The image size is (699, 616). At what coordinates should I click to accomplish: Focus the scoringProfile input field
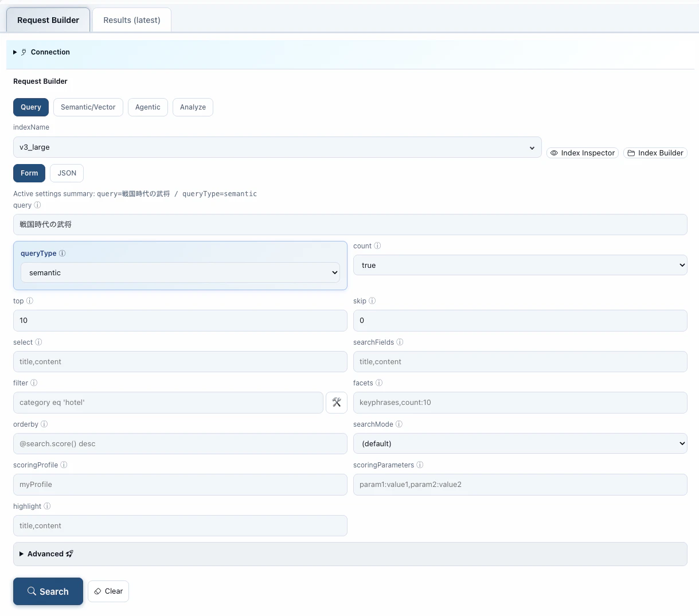(x=180, y=485)
